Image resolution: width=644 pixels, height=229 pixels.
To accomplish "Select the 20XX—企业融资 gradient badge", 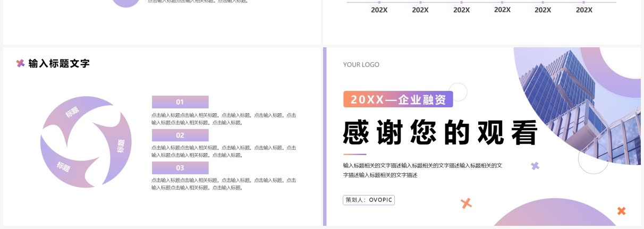I will click(398, 99).
